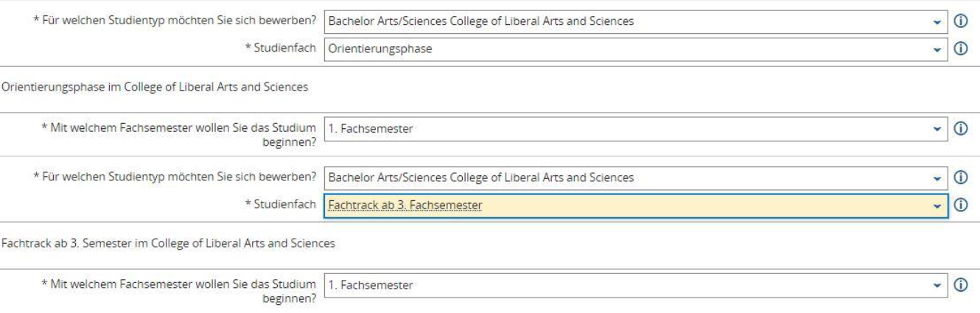
Task: Click the selected value text 'Orientierungsphase'
Action: [371, 49]
